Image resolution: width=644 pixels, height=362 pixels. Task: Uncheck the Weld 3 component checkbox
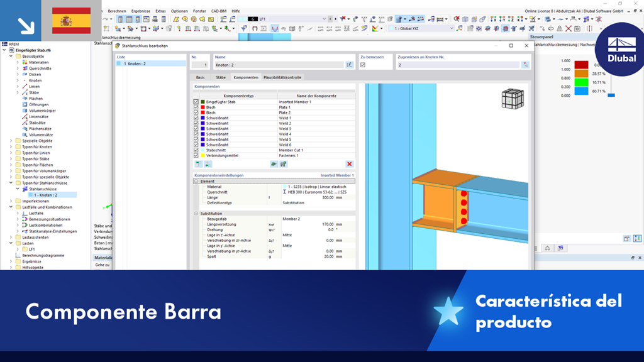click(195, 128)
